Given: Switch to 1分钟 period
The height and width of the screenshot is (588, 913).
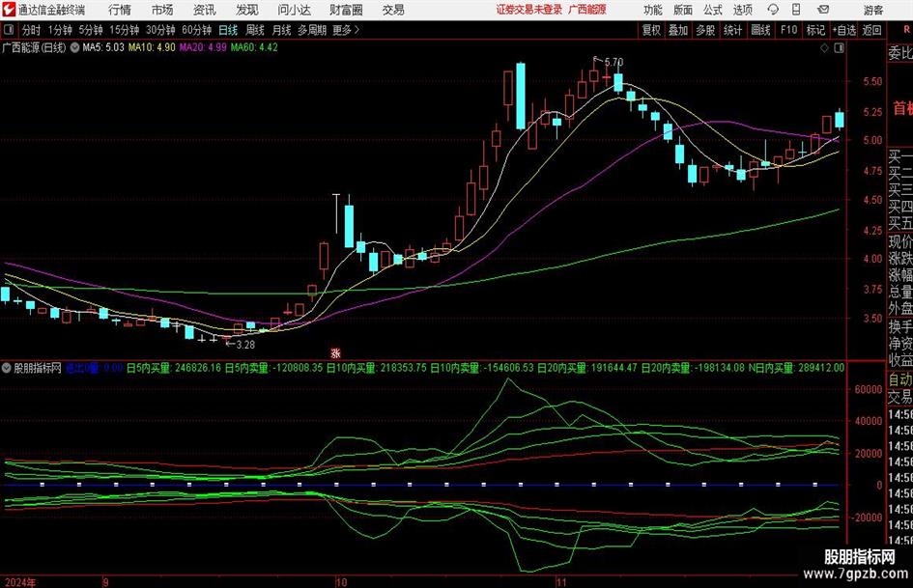Looking at the screenshot, I should (59, 30).
